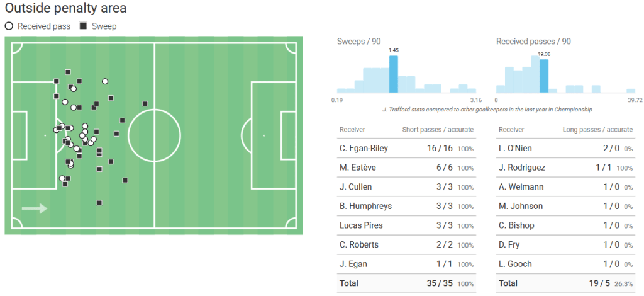The width and height of the screenshot is (644, 296).
Task: Click the left six-yard box on pitch
Action: (x=19, y=135)
